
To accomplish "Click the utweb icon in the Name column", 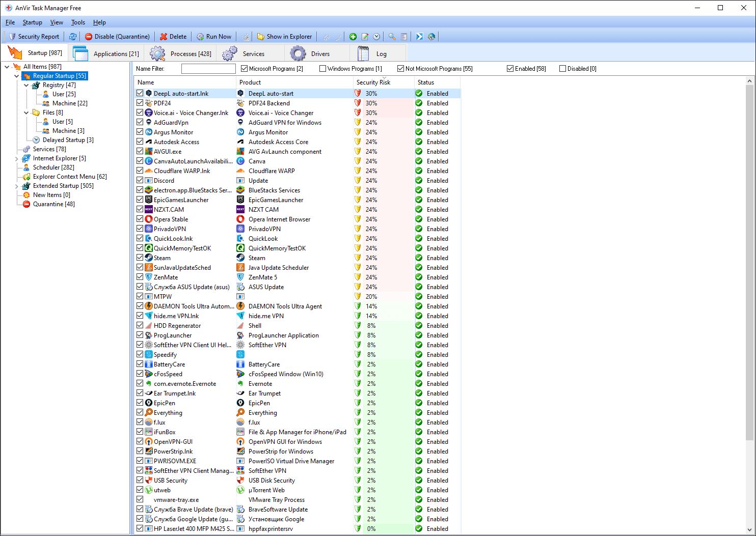I will (149, 490).
